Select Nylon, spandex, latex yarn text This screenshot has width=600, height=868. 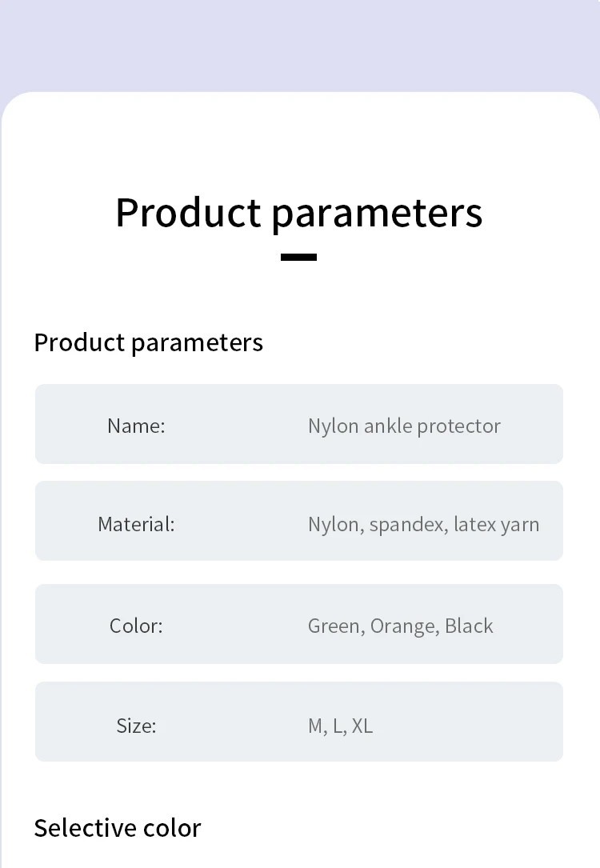(423, 525)
